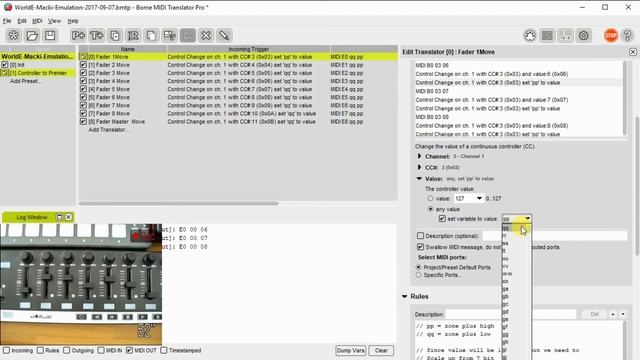Open the MIDI menu
The width and height of the screenshot is (640, 360).
point(37,21)
